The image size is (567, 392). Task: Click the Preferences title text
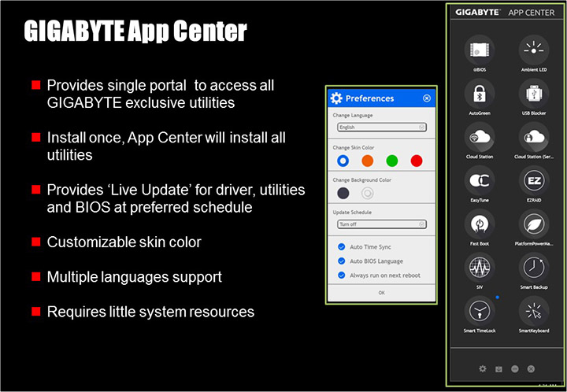pos(369,98)
